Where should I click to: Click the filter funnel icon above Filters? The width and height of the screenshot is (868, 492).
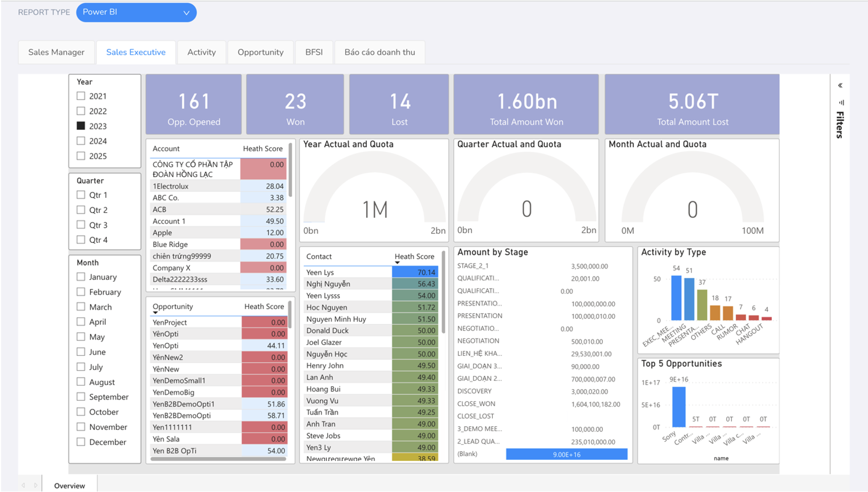pyautogui.click(x=841, y=102)
